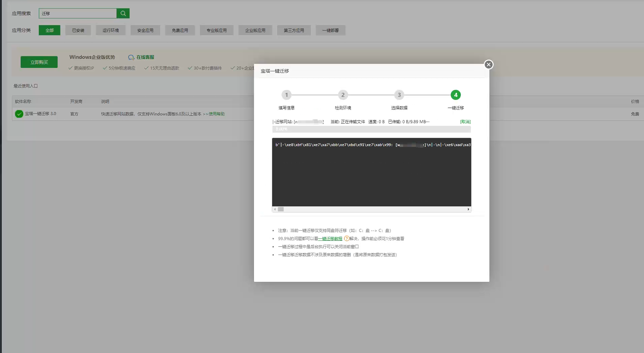This screenshot has width=644, height=353.
Task: Click the log horizontal scrollbar thumb
Action: [x=281, y=209]
